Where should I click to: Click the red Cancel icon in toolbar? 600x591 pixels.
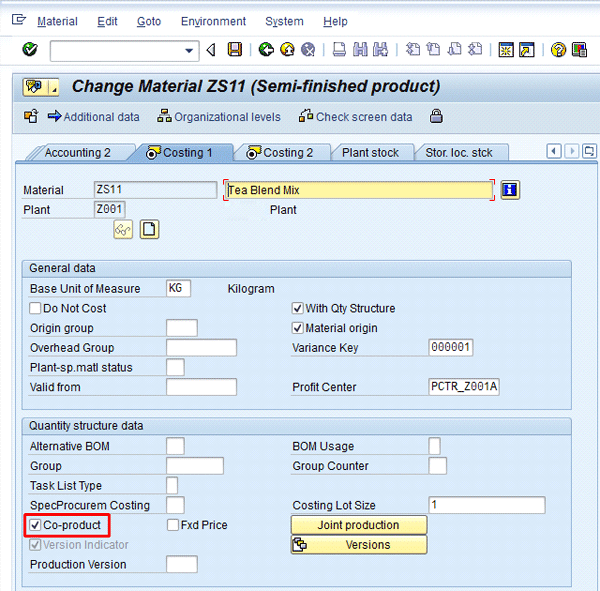(308, 50)
